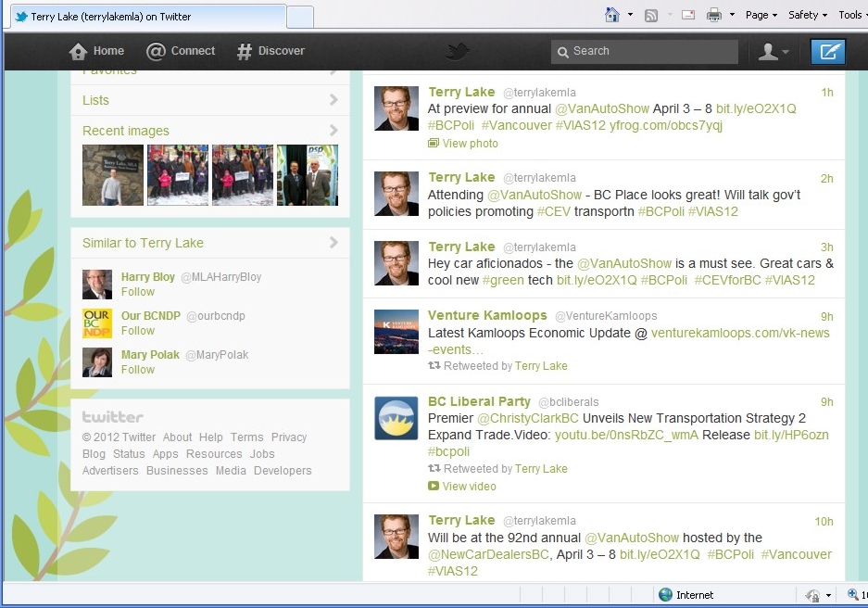
Task: Open the Developers footer link
Action: tap(283, 471)
